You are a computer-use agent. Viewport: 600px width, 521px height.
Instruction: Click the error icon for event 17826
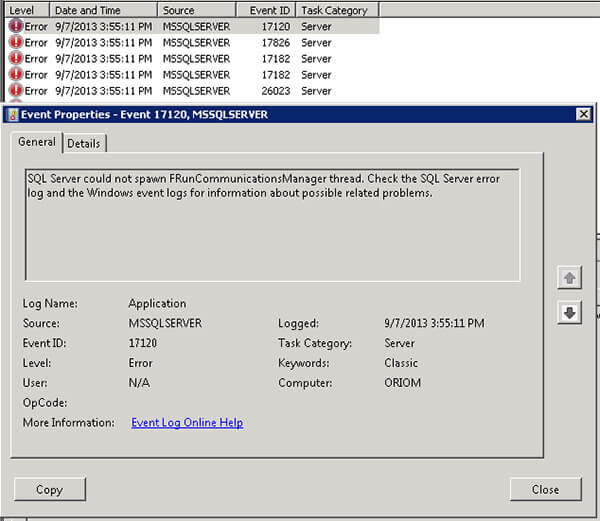[15, 42]
